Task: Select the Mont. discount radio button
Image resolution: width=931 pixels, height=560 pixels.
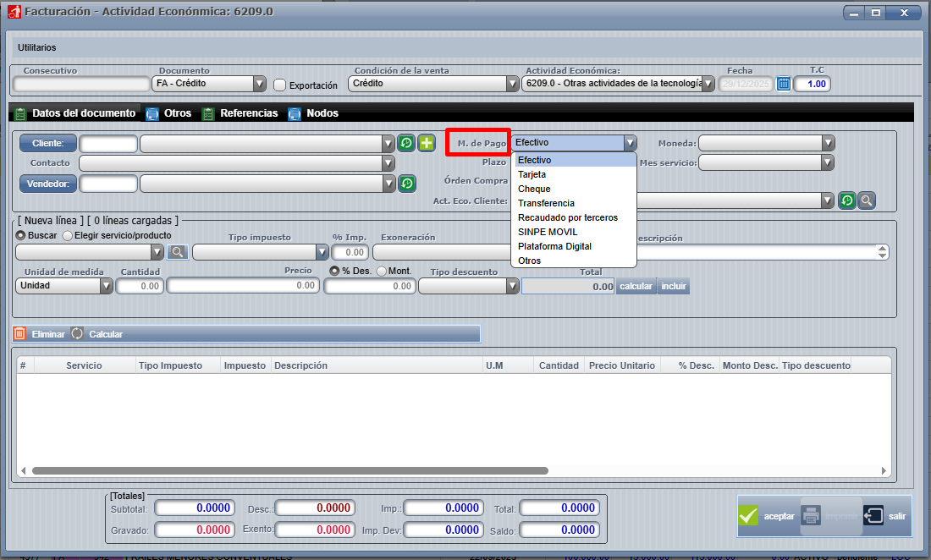Action: pos(381,271)
